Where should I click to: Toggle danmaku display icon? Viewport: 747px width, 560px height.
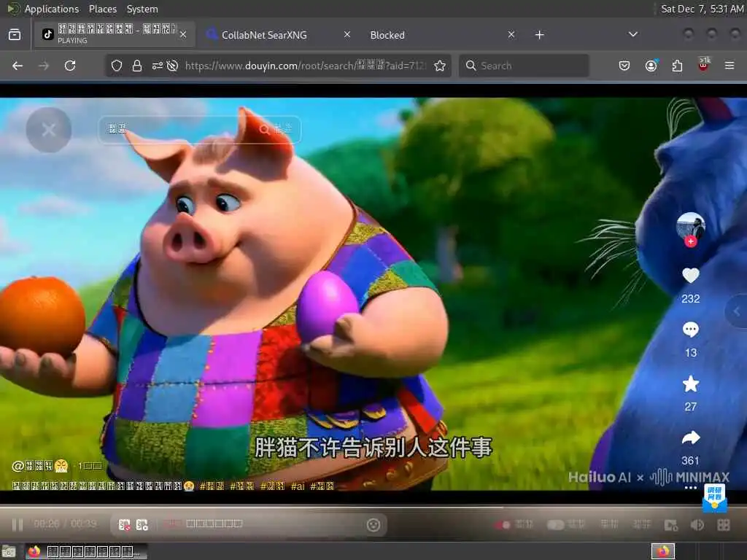(x=124, y=524)
